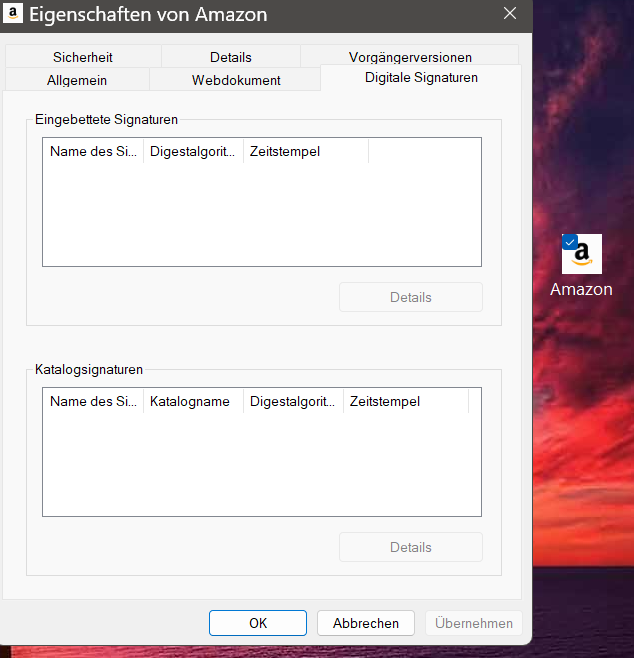The height and width of the screenshot is (658, 634).
Task: Toggle the blue checkbox on the Amazon shortcut
Action: pyautogui.click(x=569, y=242)
